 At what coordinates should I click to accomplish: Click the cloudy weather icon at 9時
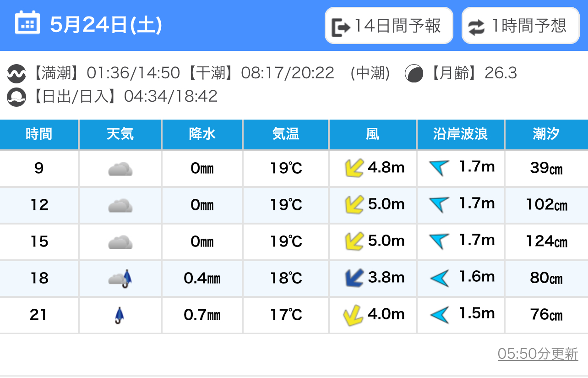pyautogui.click(x=120, y=169)
